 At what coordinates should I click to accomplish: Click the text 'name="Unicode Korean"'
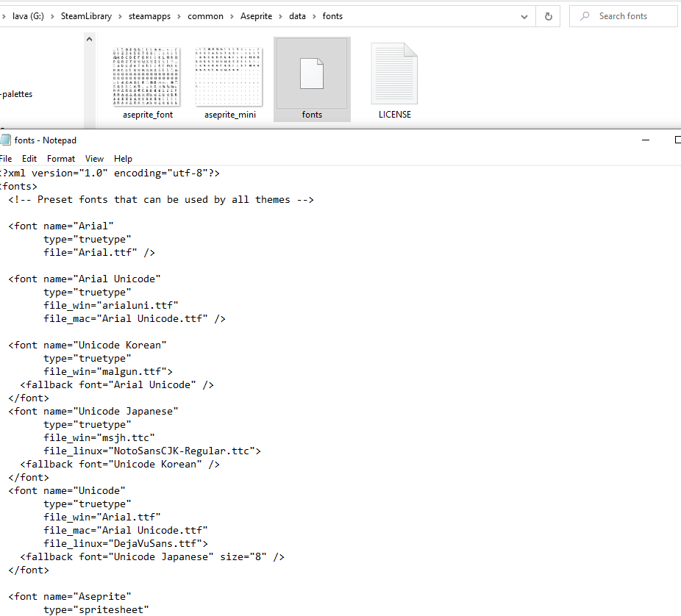105,345
